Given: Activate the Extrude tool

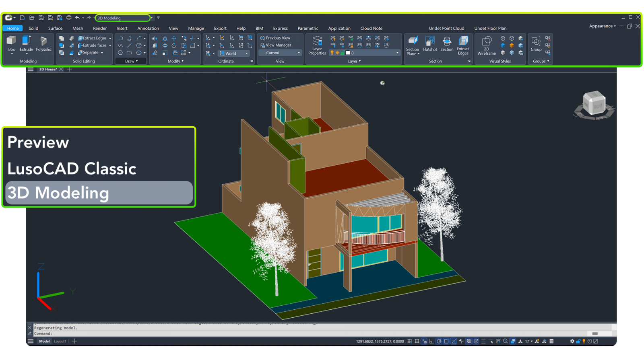Looking at the screenshot, I should point(26,44).
